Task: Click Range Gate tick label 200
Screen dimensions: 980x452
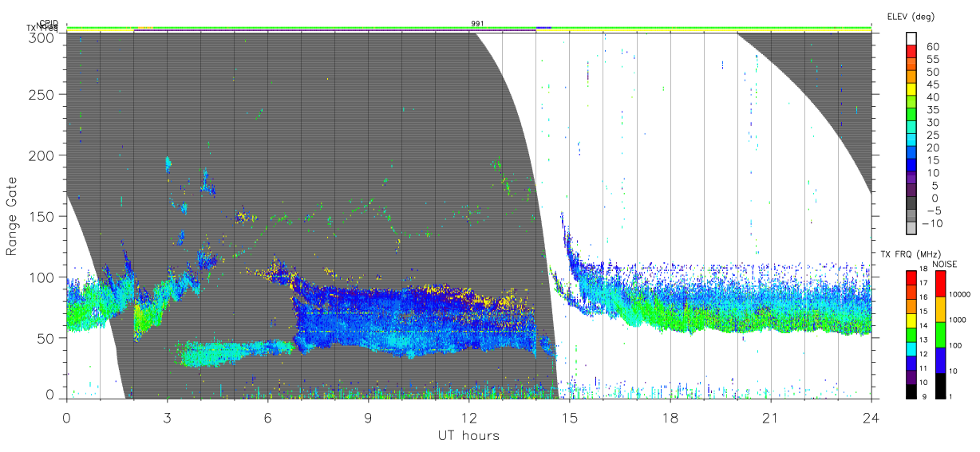Action: coord(43,155)
